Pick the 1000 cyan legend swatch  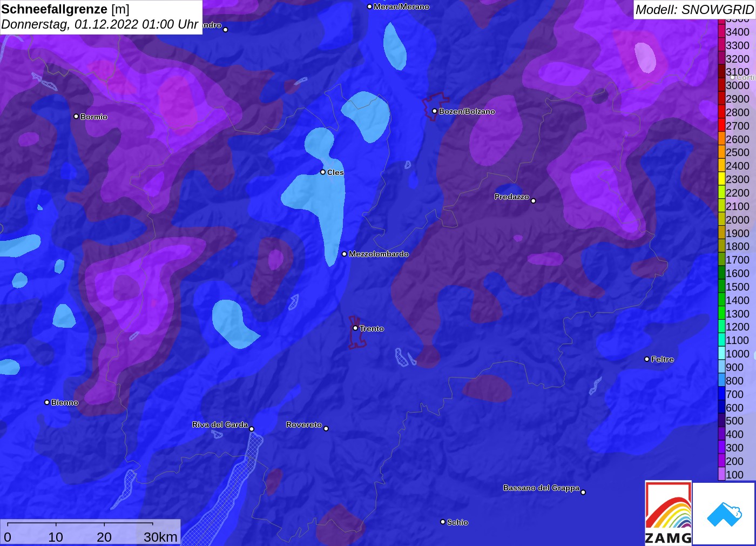tap(721, 354)
